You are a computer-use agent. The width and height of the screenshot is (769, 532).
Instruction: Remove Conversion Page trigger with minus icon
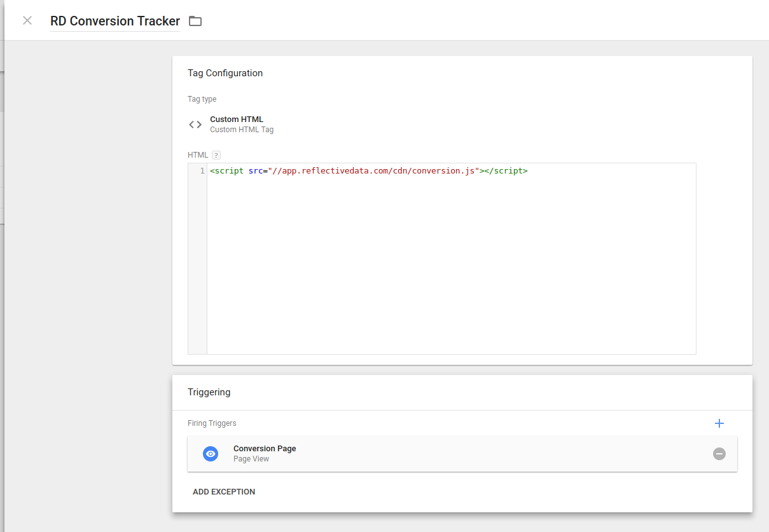719,454
